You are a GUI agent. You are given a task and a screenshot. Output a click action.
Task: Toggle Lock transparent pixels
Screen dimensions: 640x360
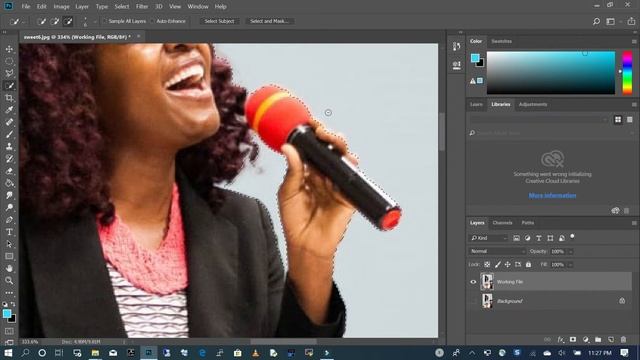487,264
